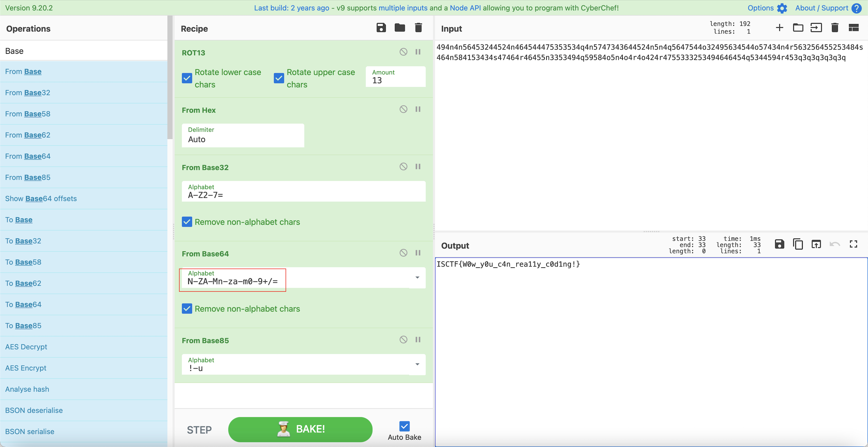Uncheck Remove non-alphabet chars under From Base64

tap(187, 308)
